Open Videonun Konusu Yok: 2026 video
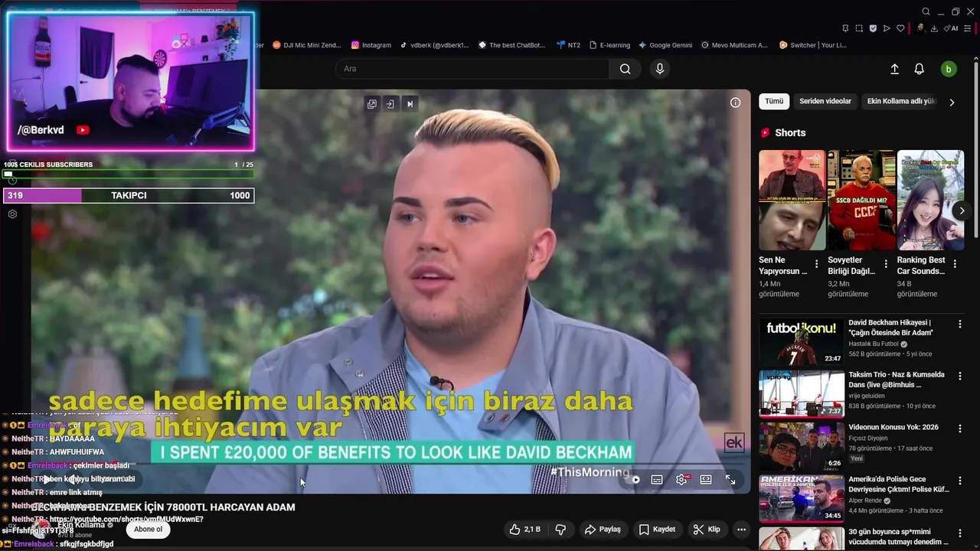The image size is (980, 551). (893, 427)
